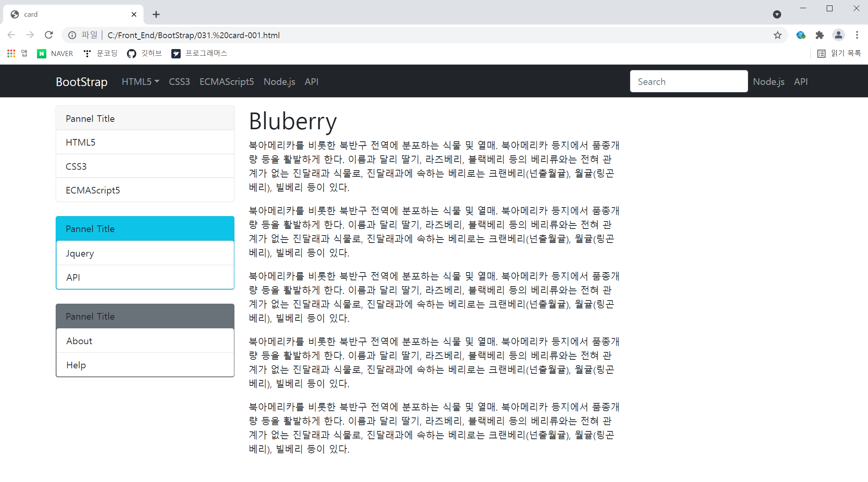
Task: Open the Chrome profile avatar icon
Action: [838, 35]
